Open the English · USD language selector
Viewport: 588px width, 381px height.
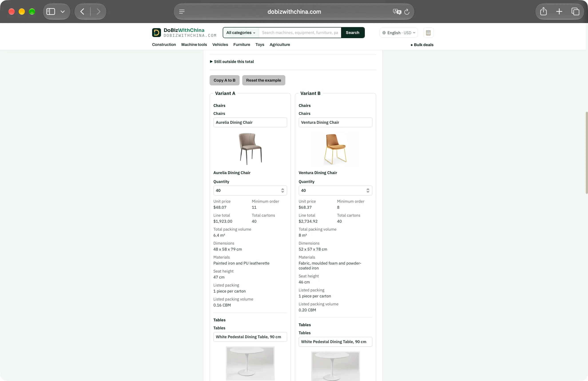click(x=399, y=33)
